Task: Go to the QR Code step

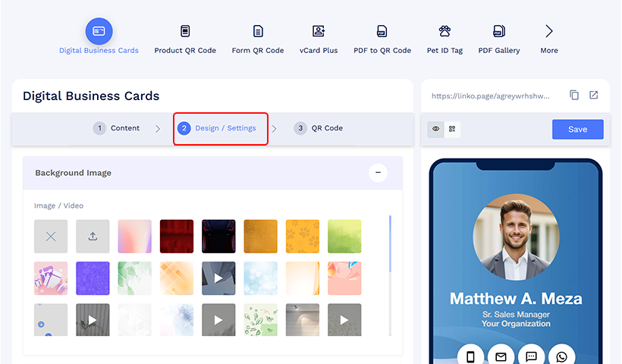Action: 318,128
